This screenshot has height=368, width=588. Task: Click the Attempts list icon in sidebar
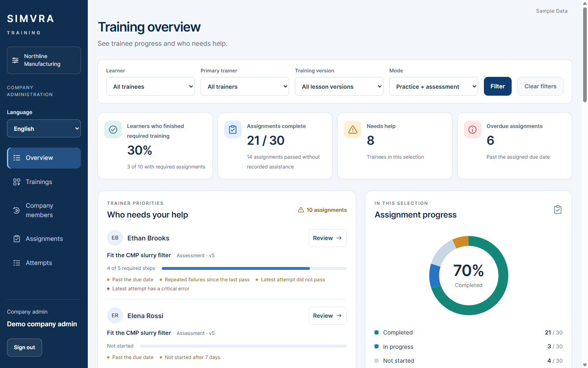17,263
